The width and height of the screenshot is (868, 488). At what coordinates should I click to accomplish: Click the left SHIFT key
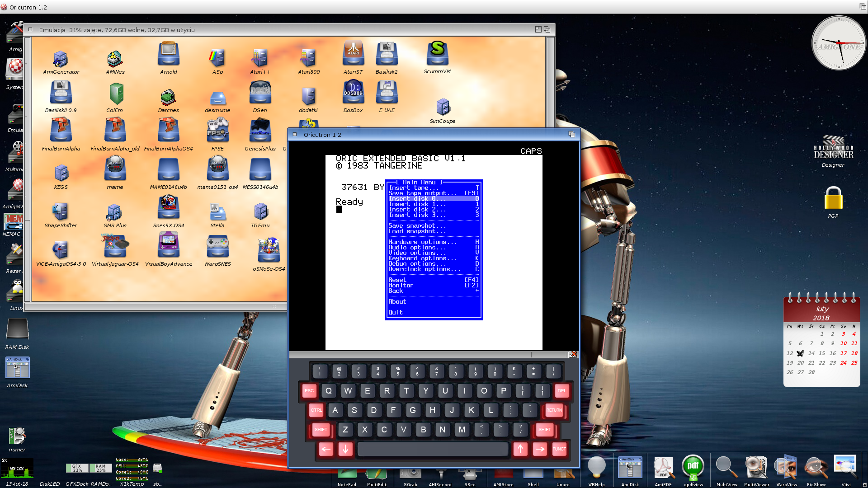pos(321,430)
